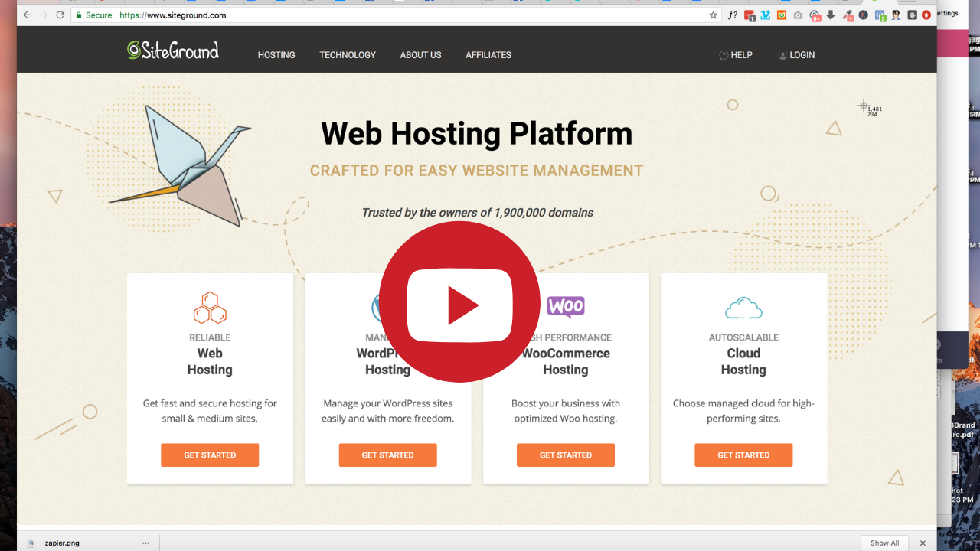The image size is (980, 551).
Task: Click 'Boost your business with optimized Woo hosting'
Action: 566,411
